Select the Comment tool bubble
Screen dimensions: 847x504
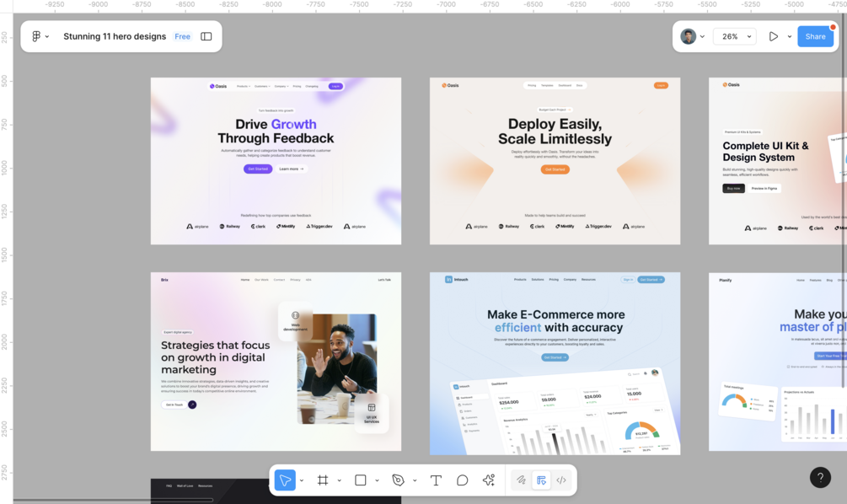[463, 480]
